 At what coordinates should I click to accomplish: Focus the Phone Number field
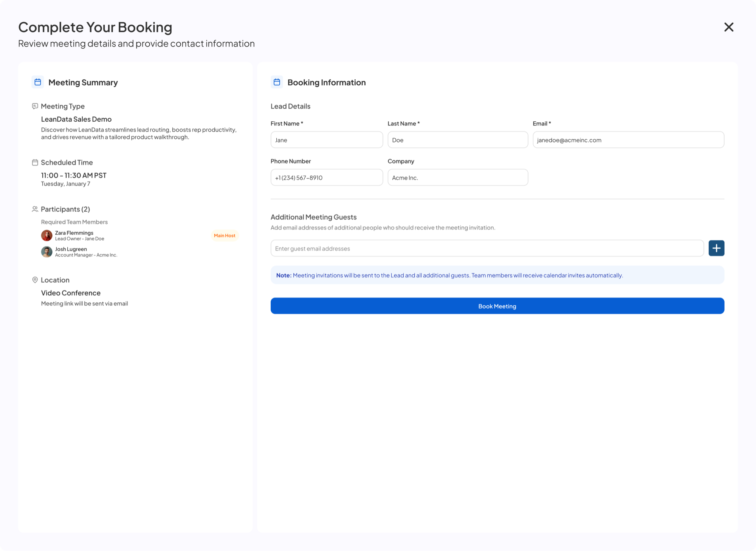click(x=327, y=178)
